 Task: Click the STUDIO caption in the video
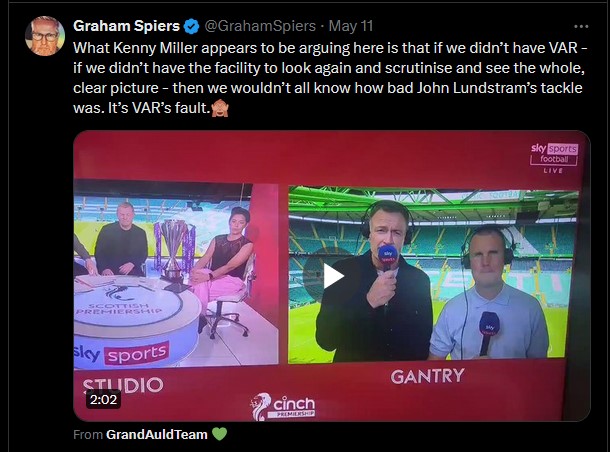click(123, 384)
